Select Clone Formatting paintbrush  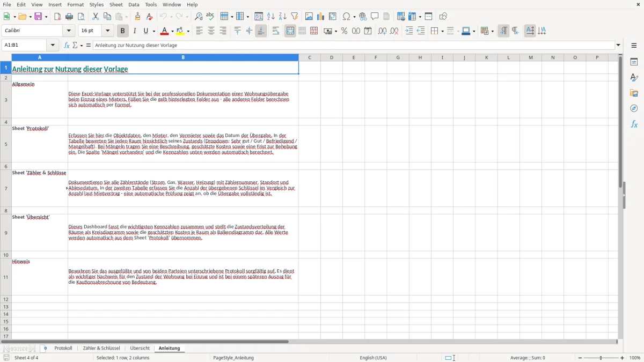pos(137,17)
